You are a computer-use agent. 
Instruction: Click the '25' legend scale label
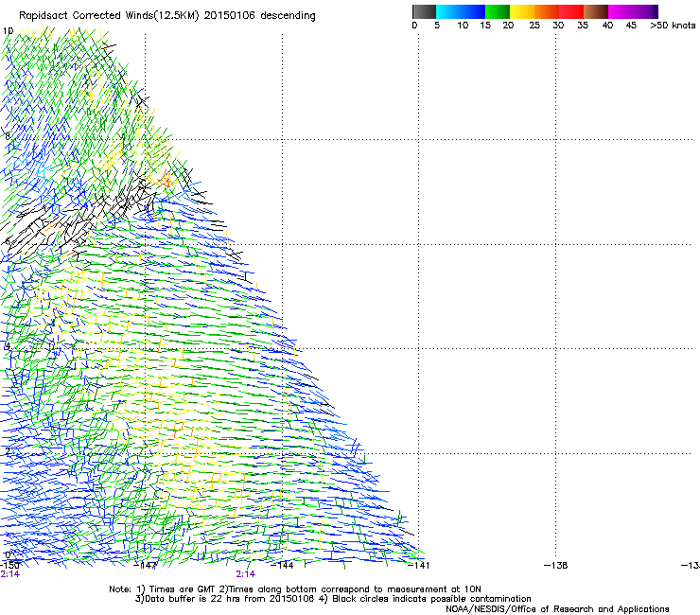(x=534, y=26)
